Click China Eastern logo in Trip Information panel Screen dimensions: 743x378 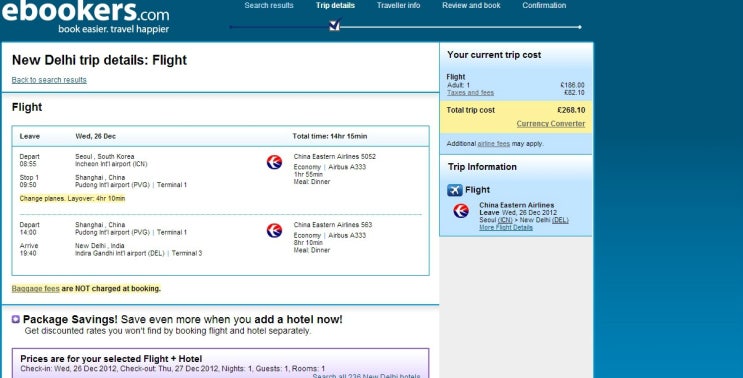(461, 211)
